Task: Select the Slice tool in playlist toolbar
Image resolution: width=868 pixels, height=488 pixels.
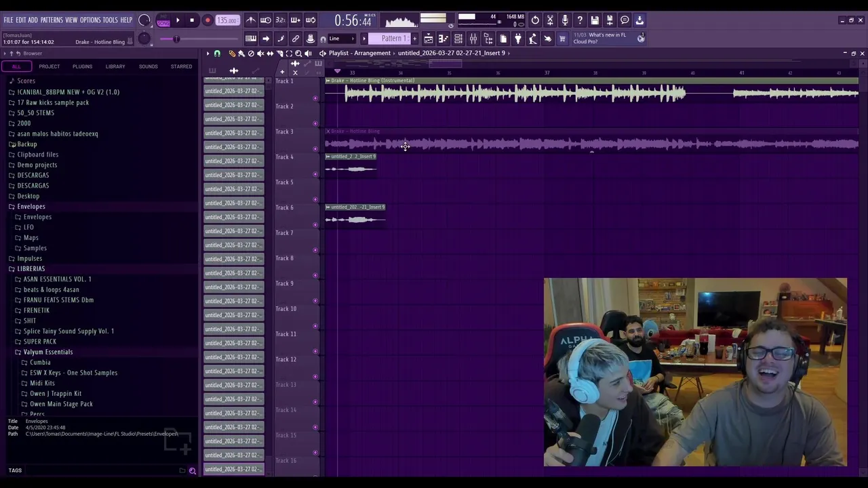Action: (280, 54)
